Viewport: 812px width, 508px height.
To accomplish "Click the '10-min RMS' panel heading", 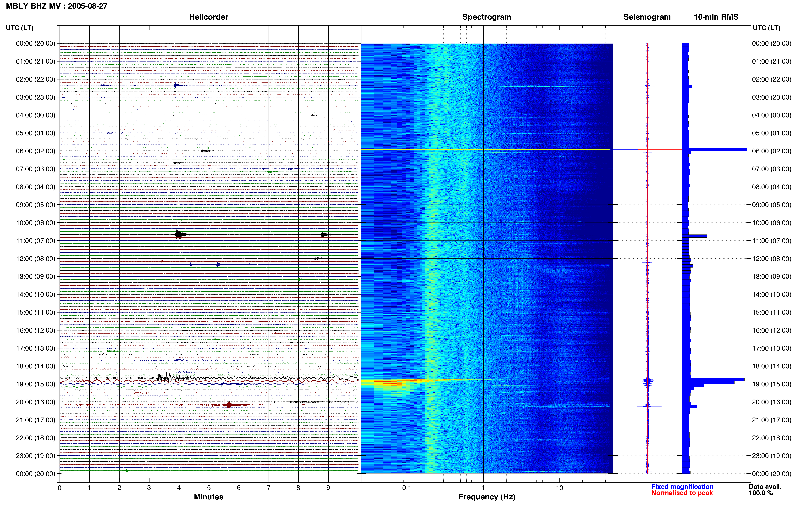I will (716, 17).
